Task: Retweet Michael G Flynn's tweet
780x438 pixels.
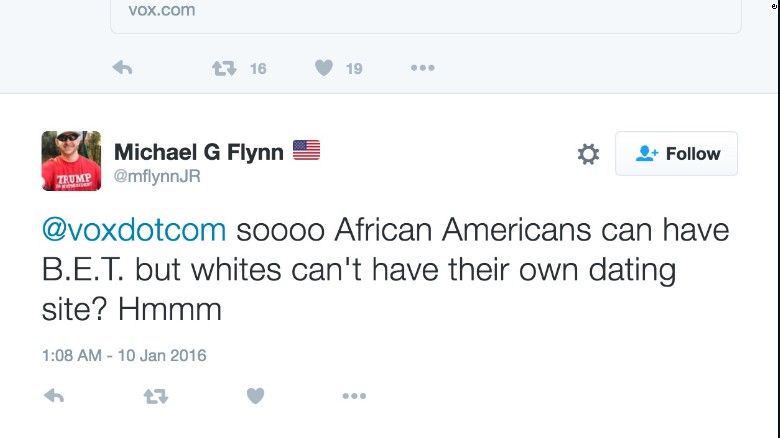Action: point(156,396)
